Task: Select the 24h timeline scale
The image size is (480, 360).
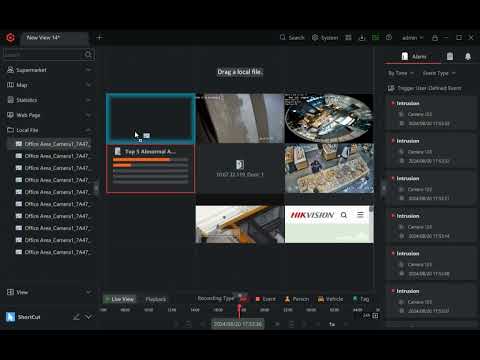Action: [x=366, y=315]
